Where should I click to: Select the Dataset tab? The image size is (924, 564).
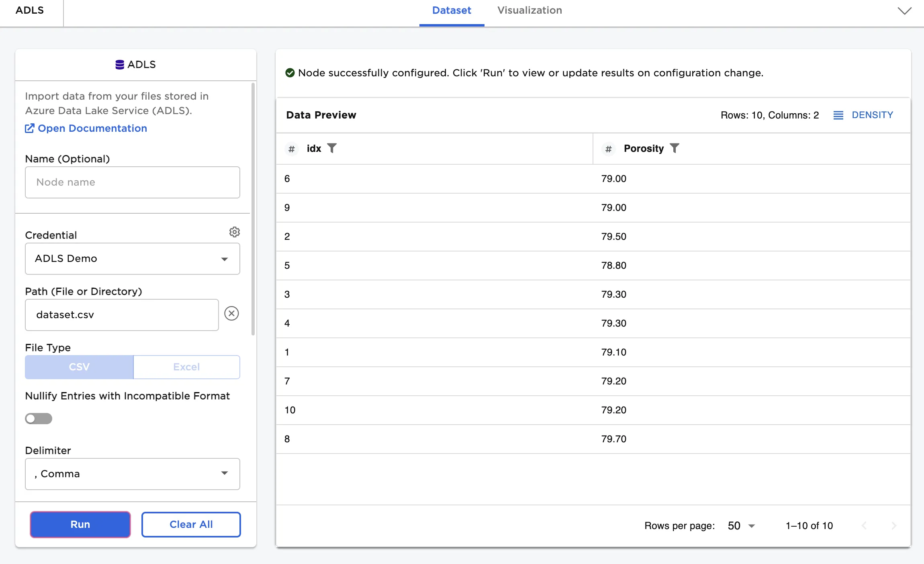[452, 10]
